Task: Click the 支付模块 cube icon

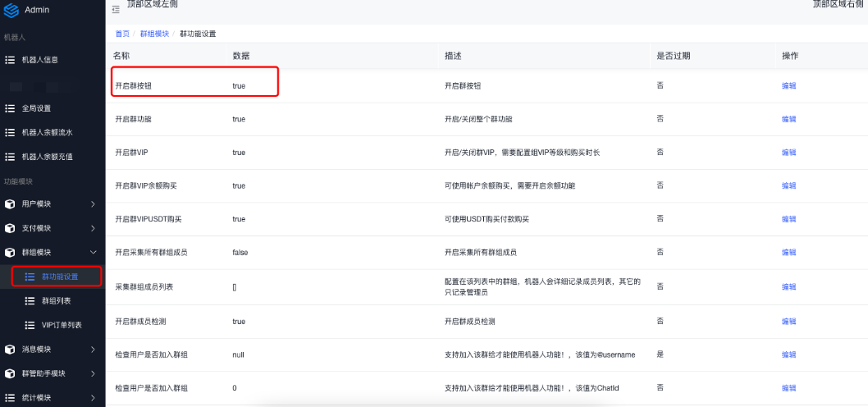Action: point(10,228)
